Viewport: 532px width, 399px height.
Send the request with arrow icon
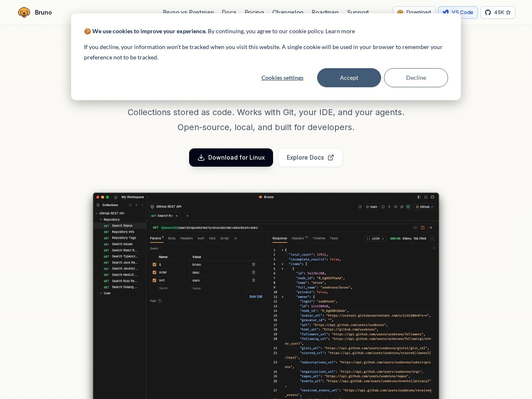[x=431, y=228]
